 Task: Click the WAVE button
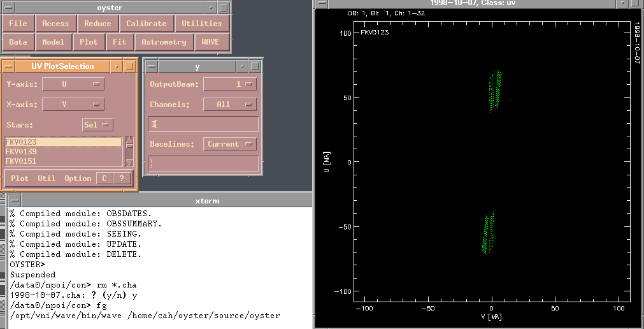coord(210,42)
